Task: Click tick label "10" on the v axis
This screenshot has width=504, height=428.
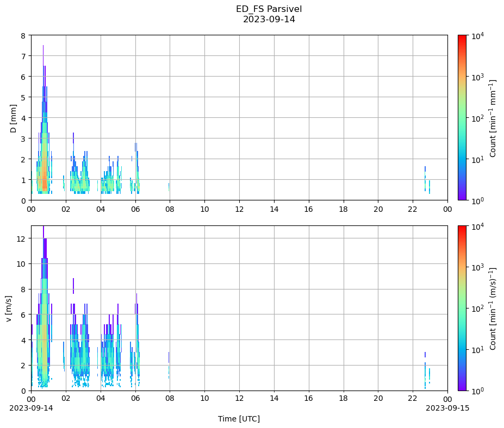Action: [21, 264]
